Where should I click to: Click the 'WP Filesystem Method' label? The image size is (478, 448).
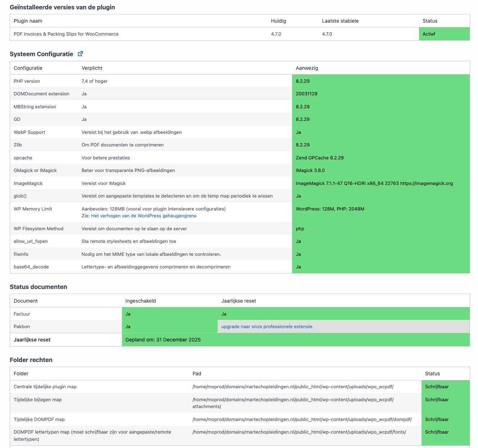tap(38, 229)
